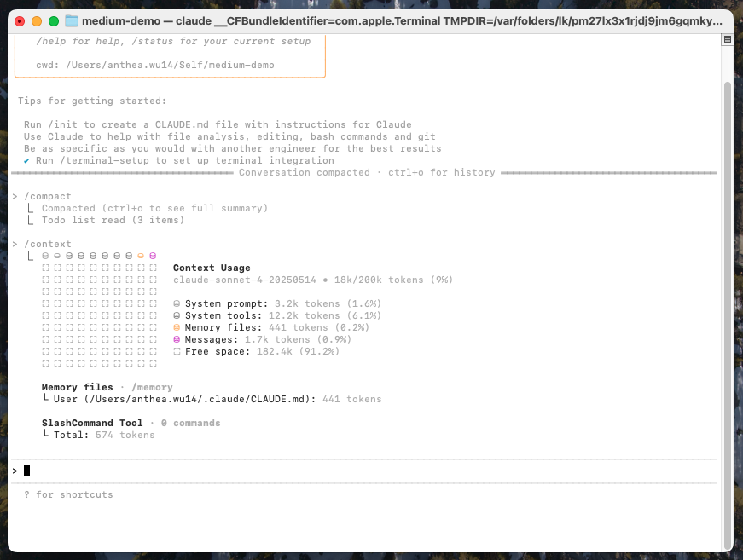Viewport: 743px width, 560px height.
Task: Click "claude-sonnet-4-20250514" model text
Action: click(245, 280)
